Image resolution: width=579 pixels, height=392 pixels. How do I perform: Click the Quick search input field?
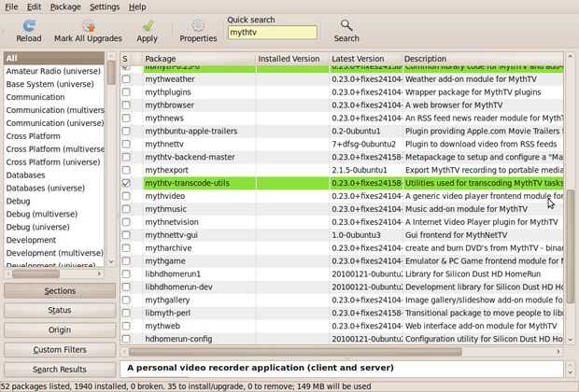click(273, 32)
